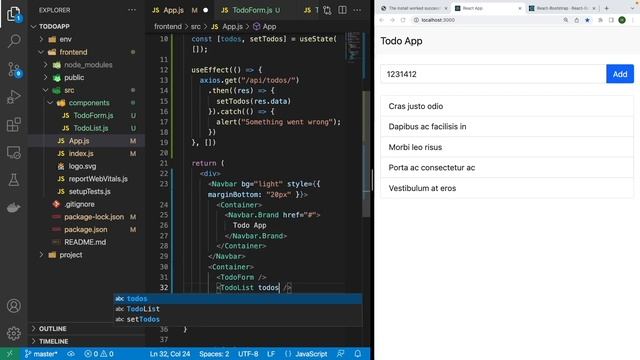The image size is (640, 360).
Task: Click Ln 32, Col 24 cursor position
Action: 170,354
